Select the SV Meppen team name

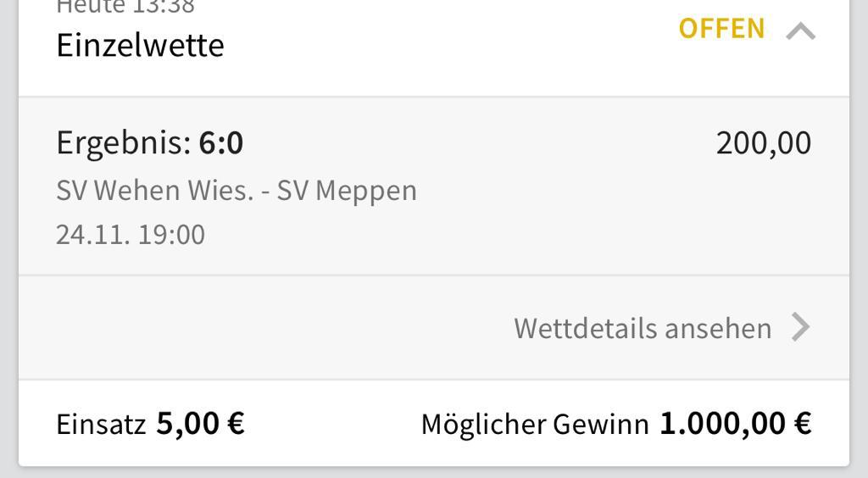(347, 191)
